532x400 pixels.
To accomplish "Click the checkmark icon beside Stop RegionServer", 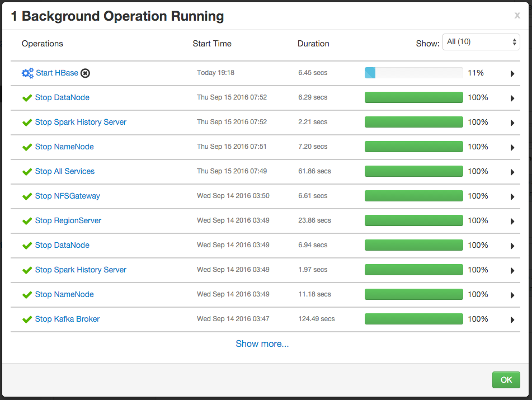I will click(x=27, y=221).
